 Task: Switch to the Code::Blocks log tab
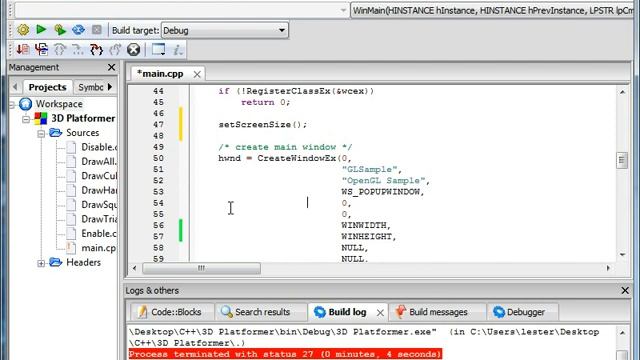[x=171, y=312]
